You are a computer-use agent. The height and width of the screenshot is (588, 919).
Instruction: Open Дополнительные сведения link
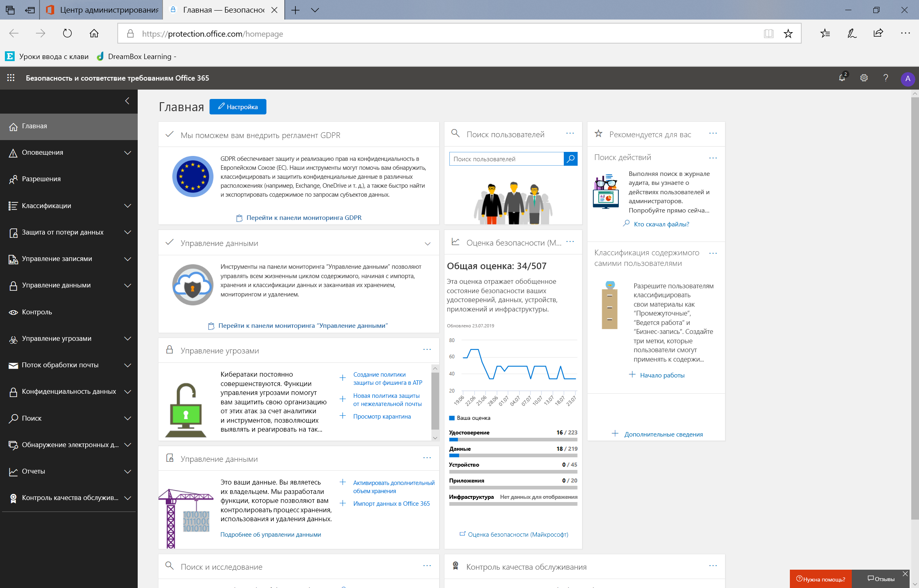[x=664, y=434]
